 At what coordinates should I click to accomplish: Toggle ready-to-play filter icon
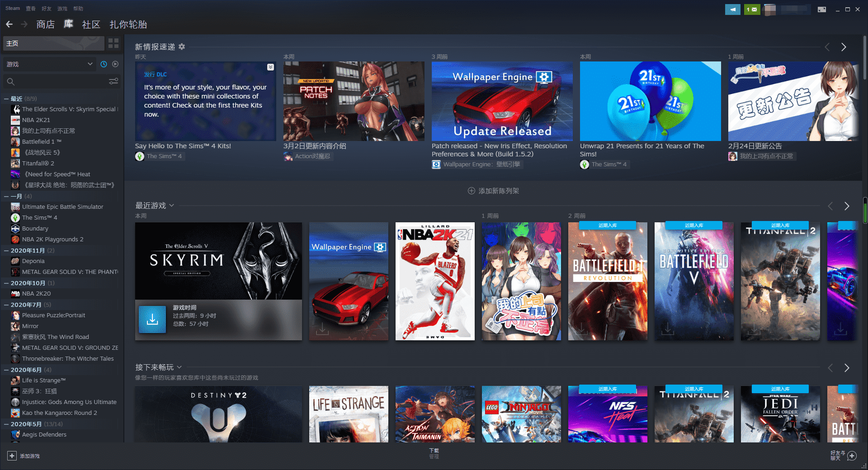pos(115,64)
